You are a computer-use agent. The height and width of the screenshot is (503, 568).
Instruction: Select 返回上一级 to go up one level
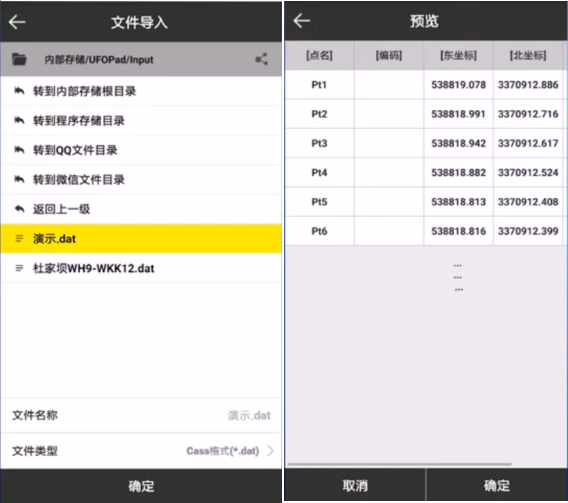pyautogui.click(x=141, y=209)
